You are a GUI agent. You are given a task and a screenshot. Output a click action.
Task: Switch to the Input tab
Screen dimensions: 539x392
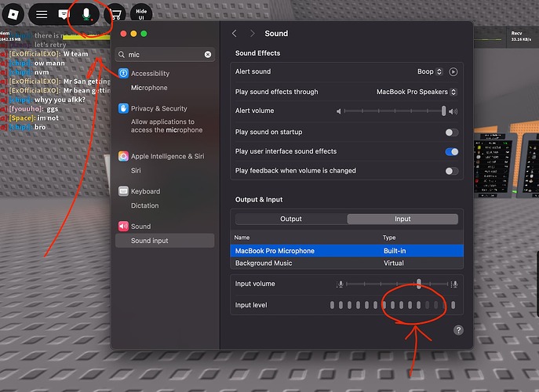click(402, 219)
